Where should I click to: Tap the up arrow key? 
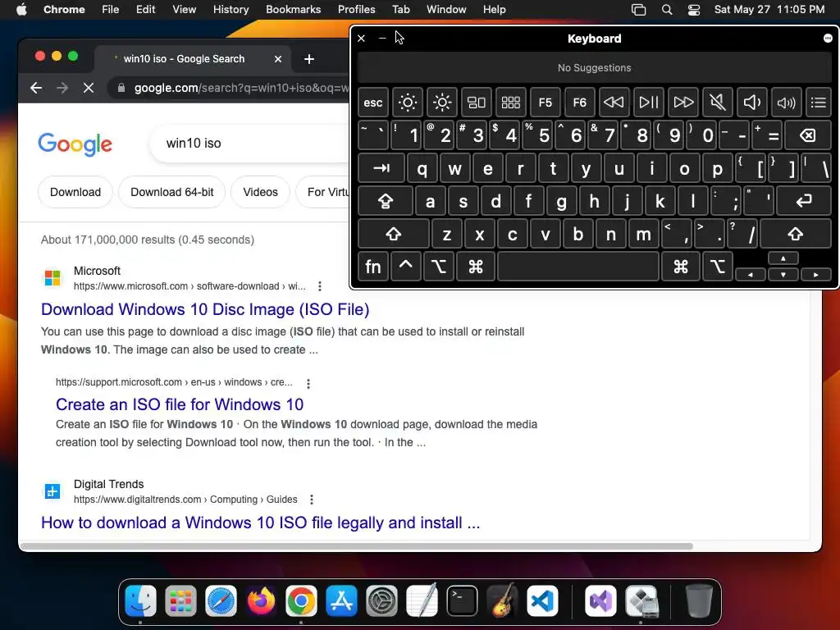click(783, 258)
